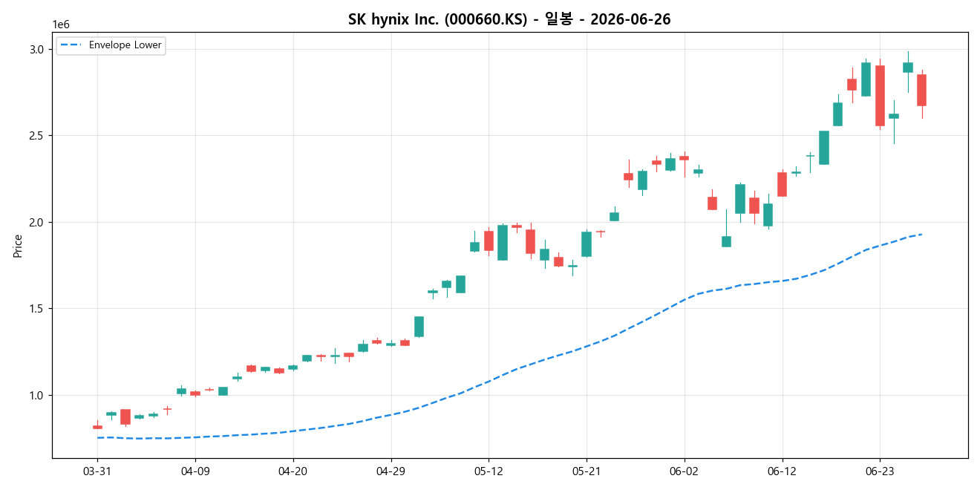
Task: Click the 05-21 x-axis date label
Action: (587, 471)
